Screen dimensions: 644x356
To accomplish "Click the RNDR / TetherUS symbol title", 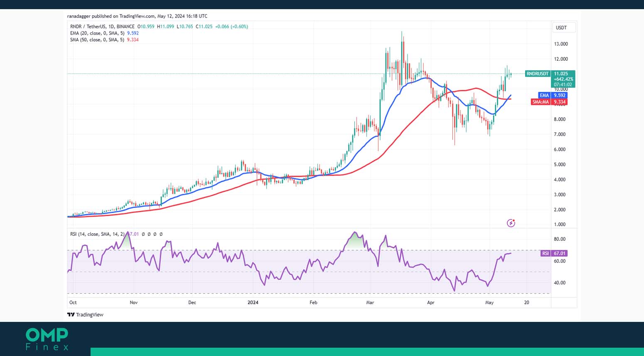I will tap(102, 27).
